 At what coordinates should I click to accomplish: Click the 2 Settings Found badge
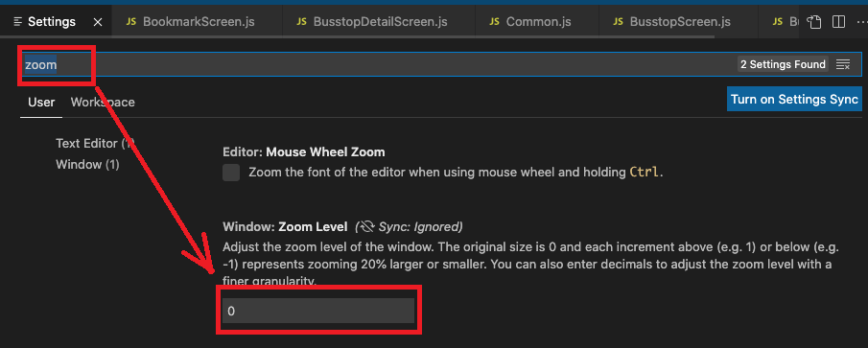pyautogui.click(x=784, y=65)
